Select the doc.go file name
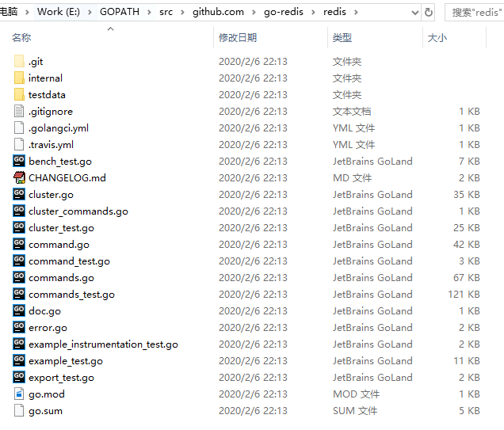504x430 pixels. [44, 311]
